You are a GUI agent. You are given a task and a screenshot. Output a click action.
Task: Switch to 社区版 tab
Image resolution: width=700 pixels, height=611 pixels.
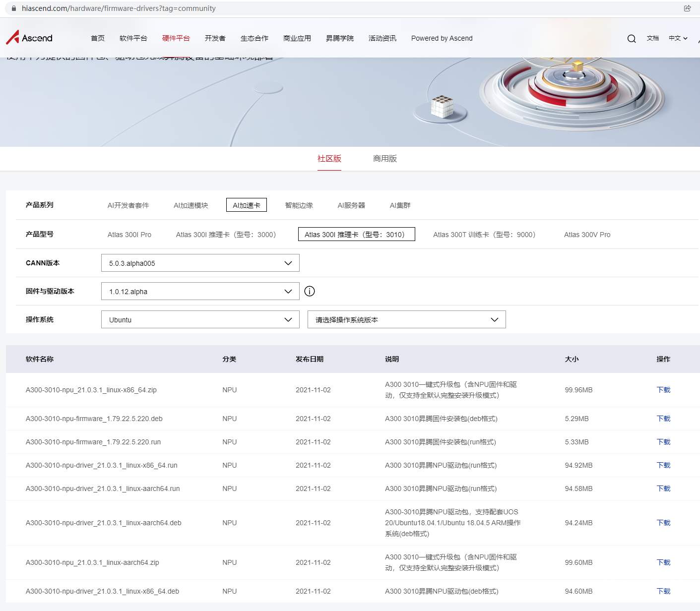[329, 159]
